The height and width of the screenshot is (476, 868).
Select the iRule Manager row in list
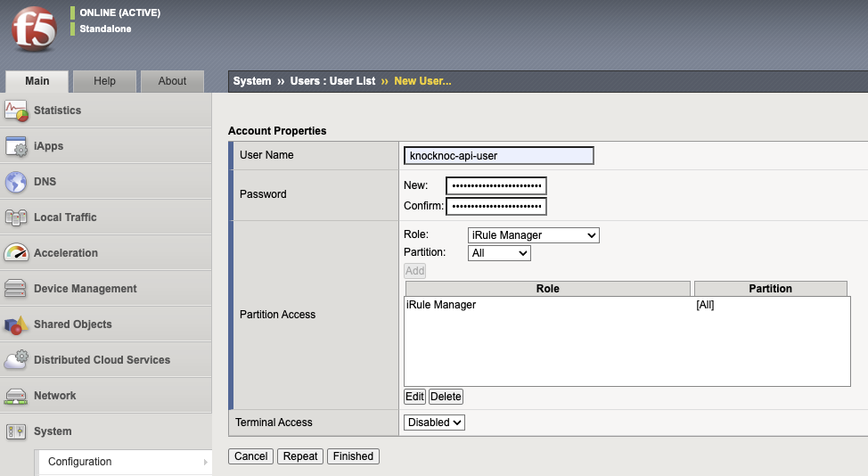[x=626, y=305]
